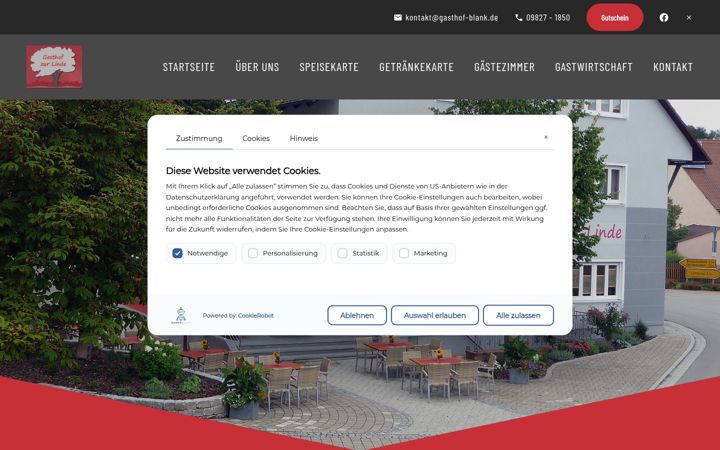This screenshot has width=720, height=450.
Task: Click the Gasthof zur Linde logo
Action: [54, 67]
